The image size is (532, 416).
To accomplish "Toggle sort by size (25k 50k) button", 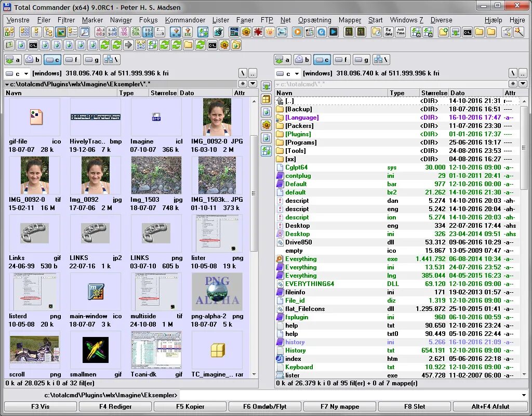I will pos(136,32).
